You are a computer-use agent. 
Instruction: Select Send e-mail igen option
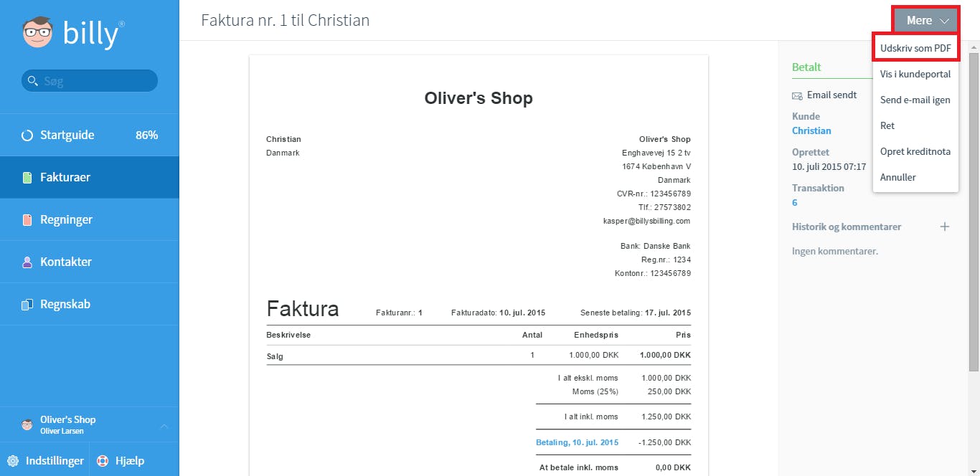click(915, 100)
